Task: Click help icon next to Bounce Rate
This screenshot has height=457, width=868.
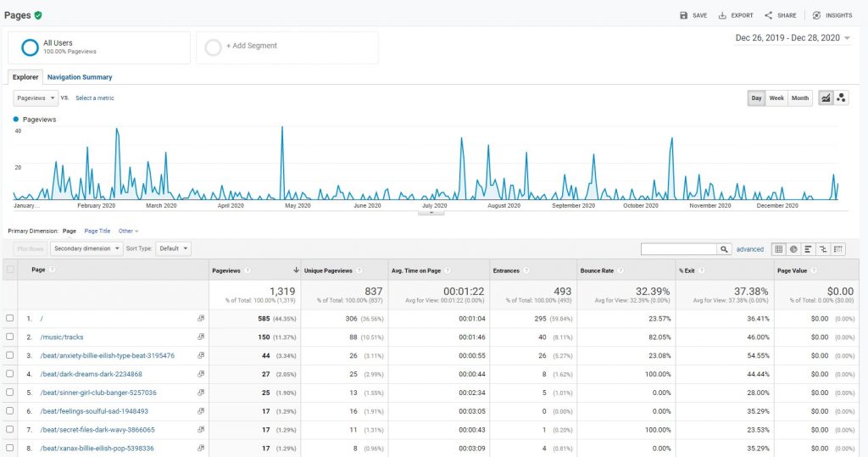Action: pos(620,270)
